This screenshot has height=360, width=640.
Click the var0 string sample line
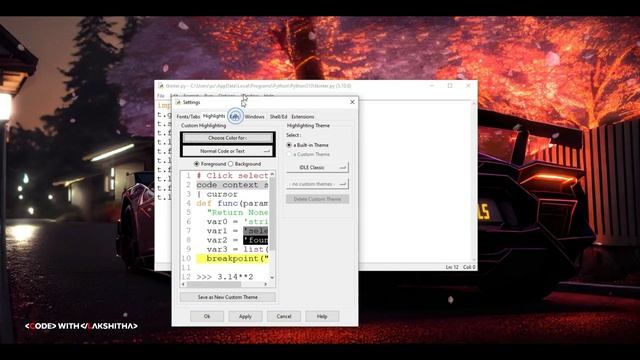[237, 222]
